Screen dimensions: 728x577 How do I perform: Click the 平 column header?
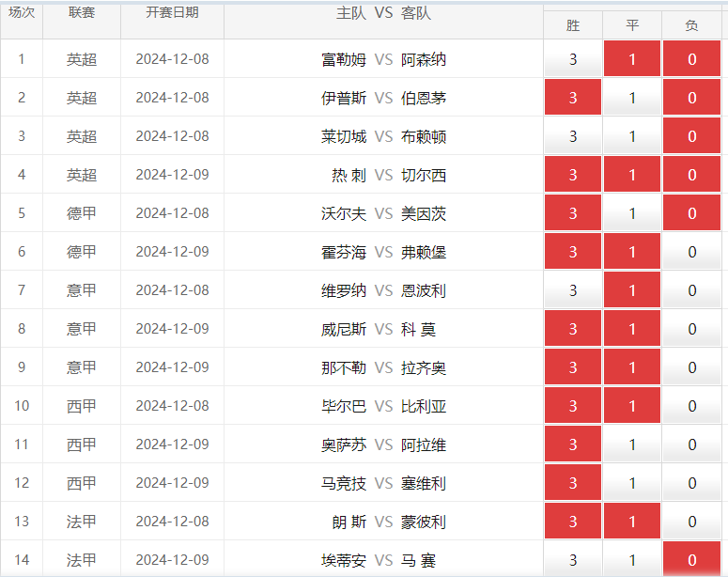pos(632,25)
